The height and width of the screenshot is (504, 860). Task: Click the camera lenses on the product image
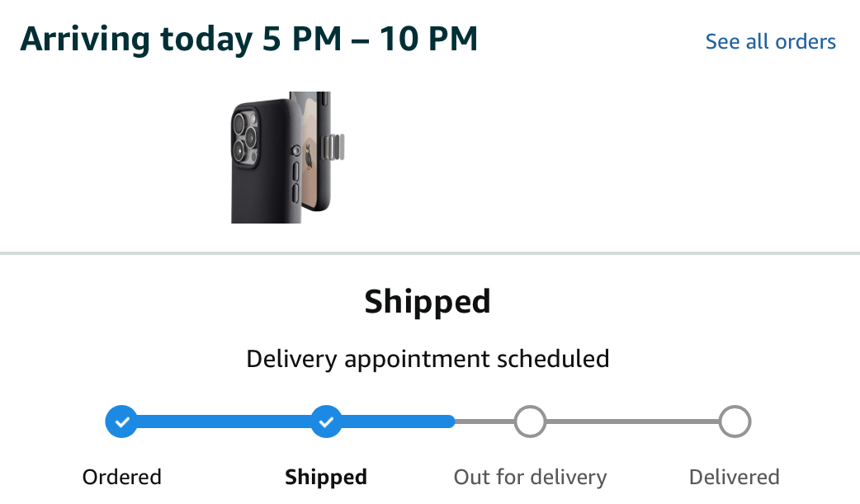pos(245,137)
